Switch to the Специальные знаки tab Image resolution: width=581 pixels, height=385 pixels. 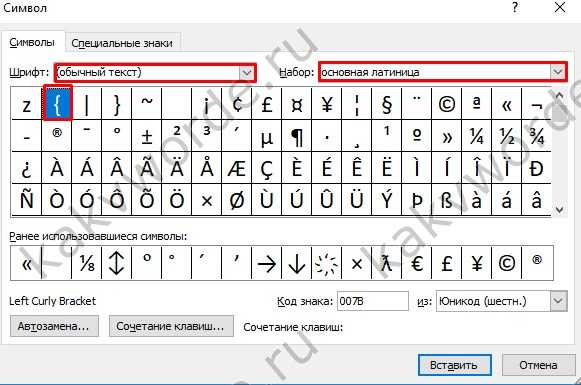point(122,43)
